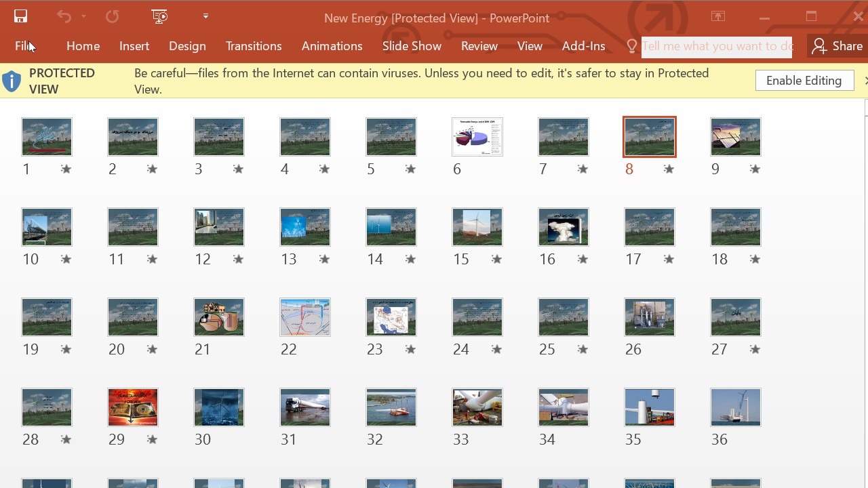868x488 pixels.
Task: Select slide 21 thumbnail
Action: [219, 317]
